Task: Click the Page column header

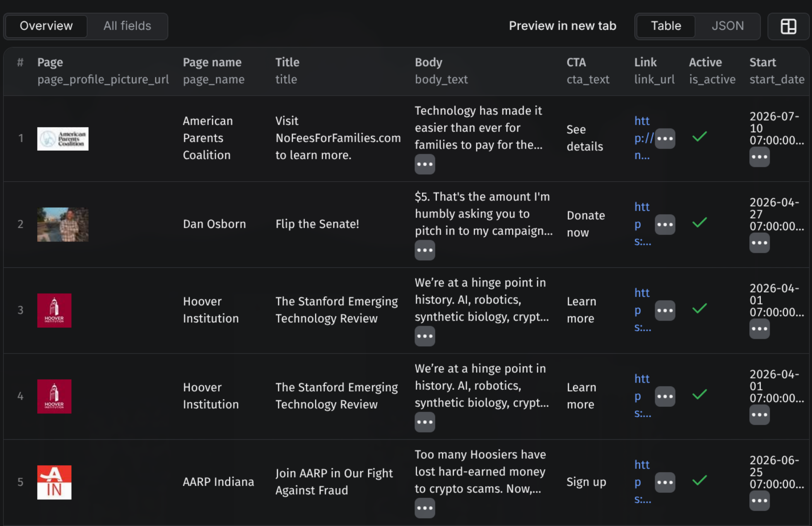Action: point(103,71)
